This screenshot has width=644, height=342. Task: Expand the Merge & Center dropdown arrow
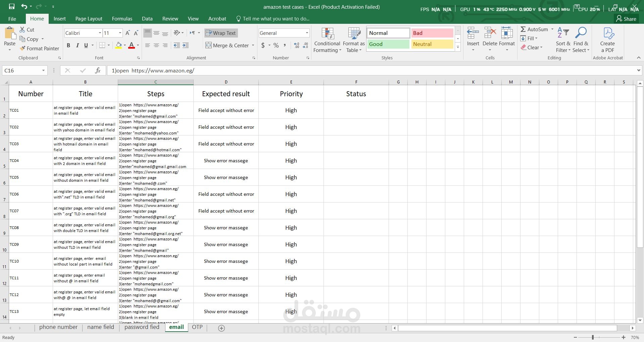click(253, 45)
